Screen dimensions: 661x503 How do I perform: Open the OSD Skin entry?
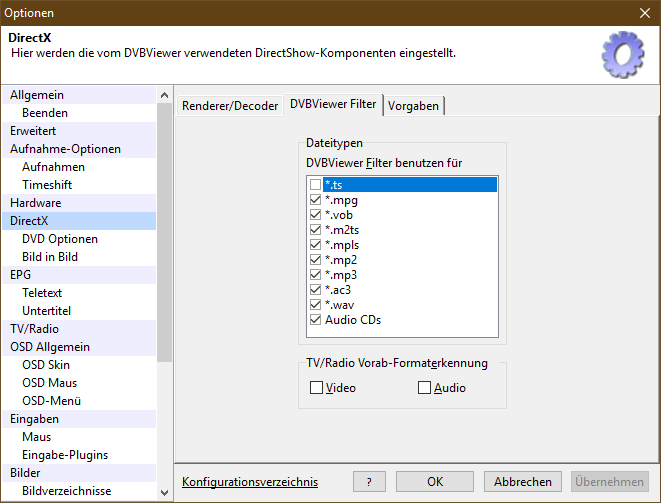(x=79, y=365)
